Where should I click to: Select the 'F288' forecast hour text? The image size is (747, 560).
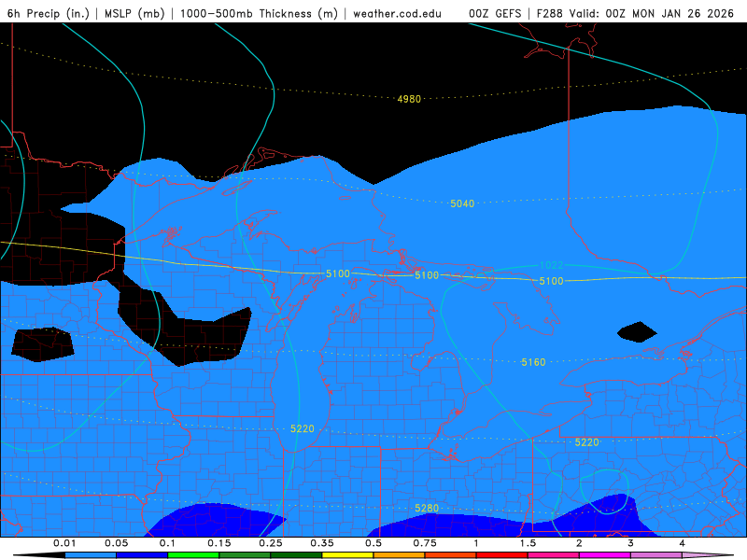pos(550,13)
